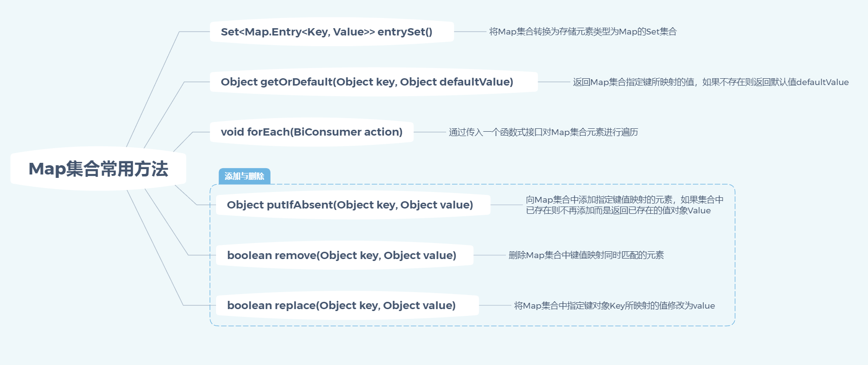Select the entrySet() method node

pyautogui.click(x=332, y=32)
